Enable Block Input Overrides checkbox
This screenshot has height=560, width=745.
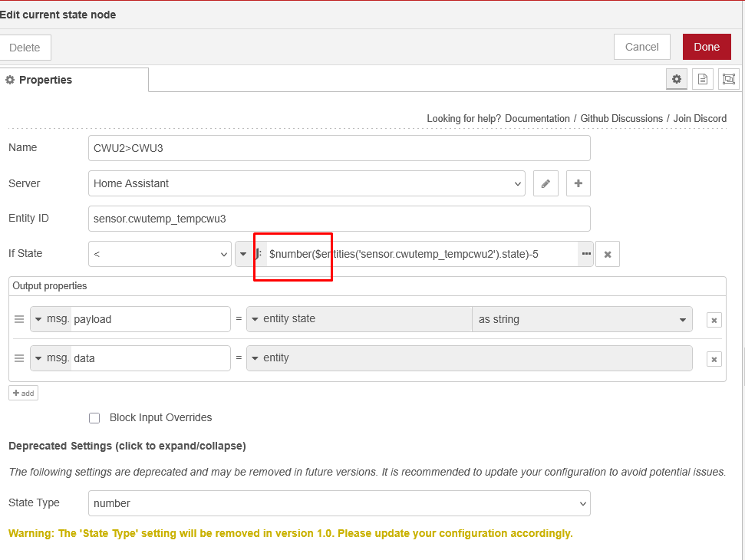[94, 418]
